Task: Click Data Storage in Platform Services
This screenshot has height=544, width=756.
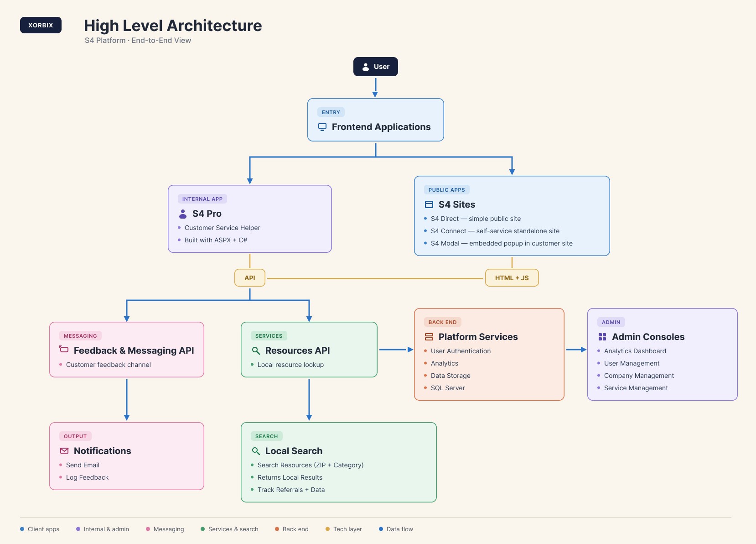Action: [450, 376]
